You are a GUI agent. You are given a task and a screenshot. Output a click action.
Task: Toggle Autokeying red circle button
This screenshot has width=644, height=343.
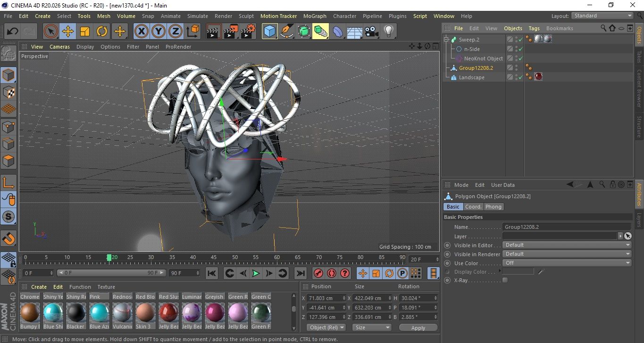coord(332,273)
